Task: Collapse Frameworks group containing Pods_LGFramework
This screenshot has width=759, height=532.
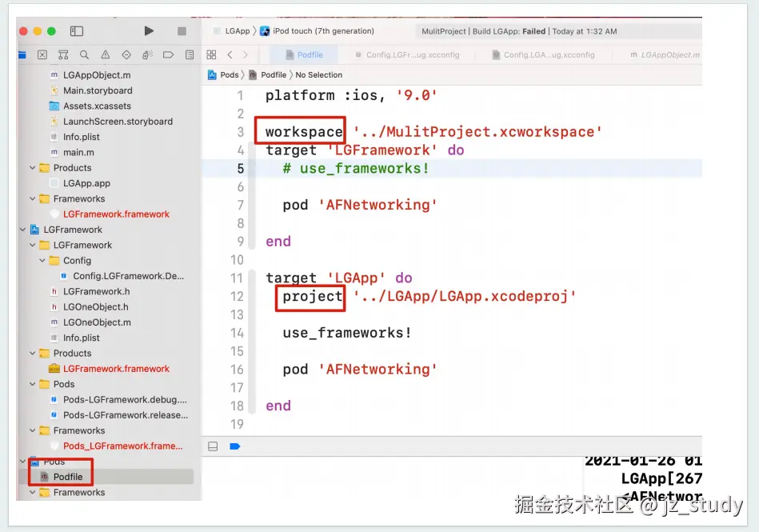Action: click(33, 431)
